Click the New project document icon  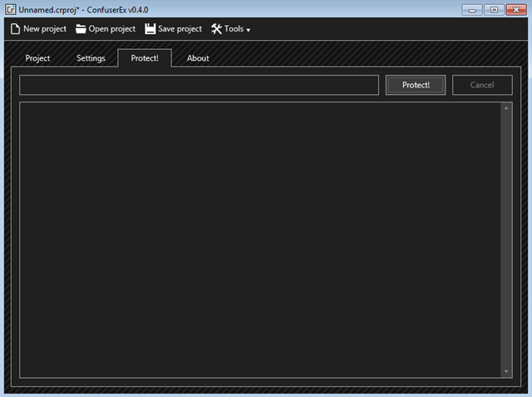(14, 29)
